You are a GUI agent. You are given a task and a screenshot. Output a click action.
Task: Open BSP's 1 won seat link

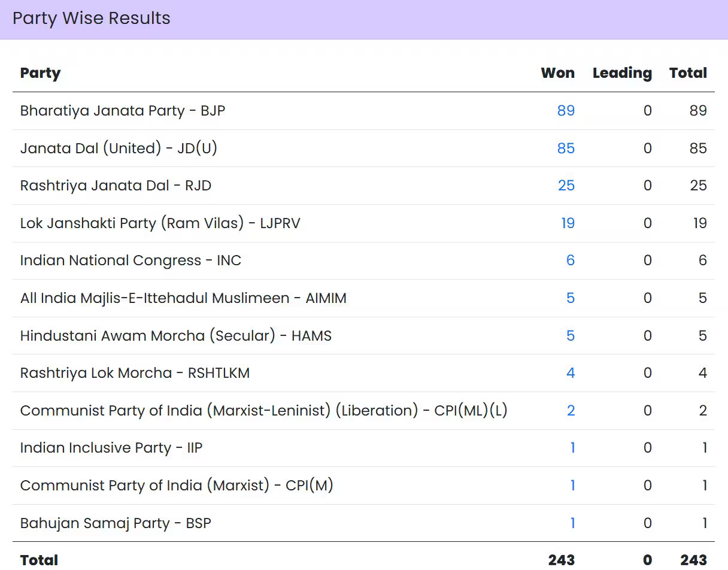point(572,523)
